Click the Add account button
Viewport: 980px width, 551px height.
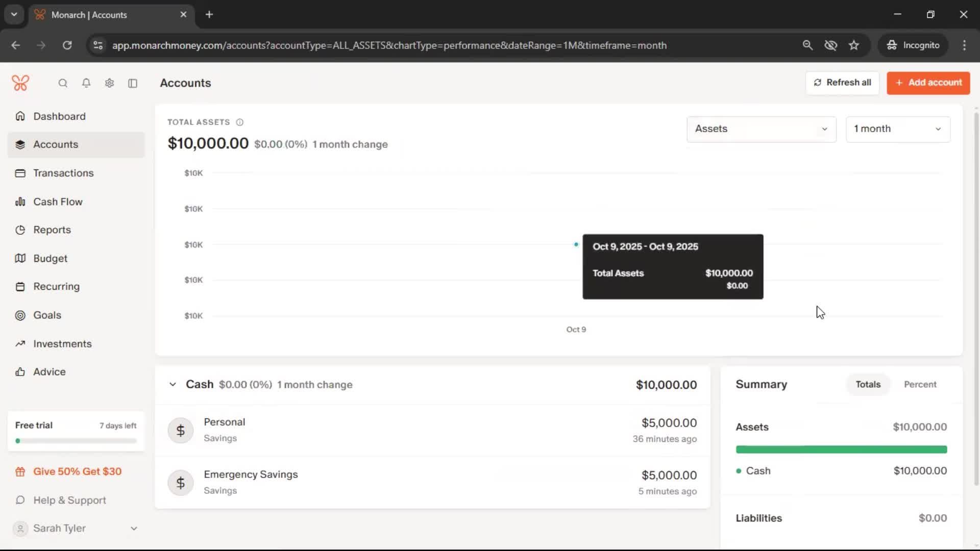[928, 83]
